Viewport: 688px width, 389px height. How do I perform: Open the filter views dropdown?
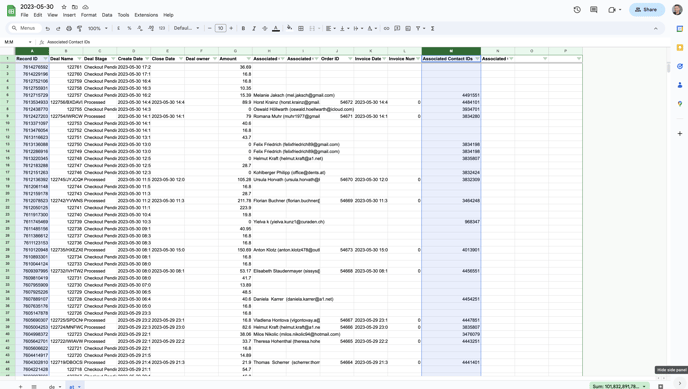420,29
